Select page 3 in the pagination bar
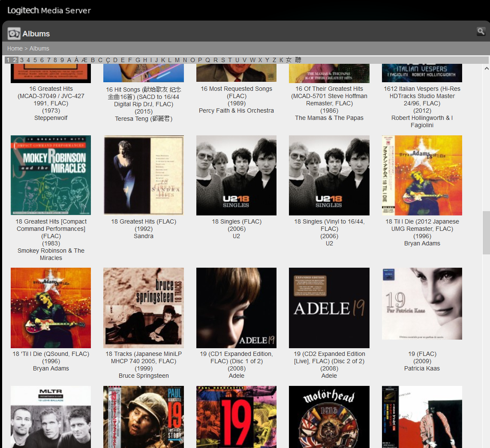 21,60
